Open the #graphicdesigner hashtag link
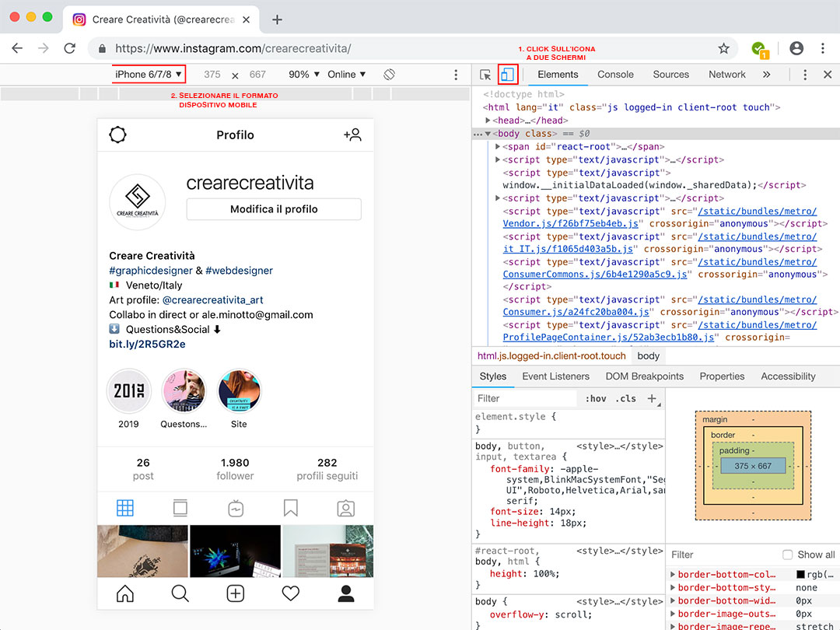This screenshot has height=630, width=840. 151,271
